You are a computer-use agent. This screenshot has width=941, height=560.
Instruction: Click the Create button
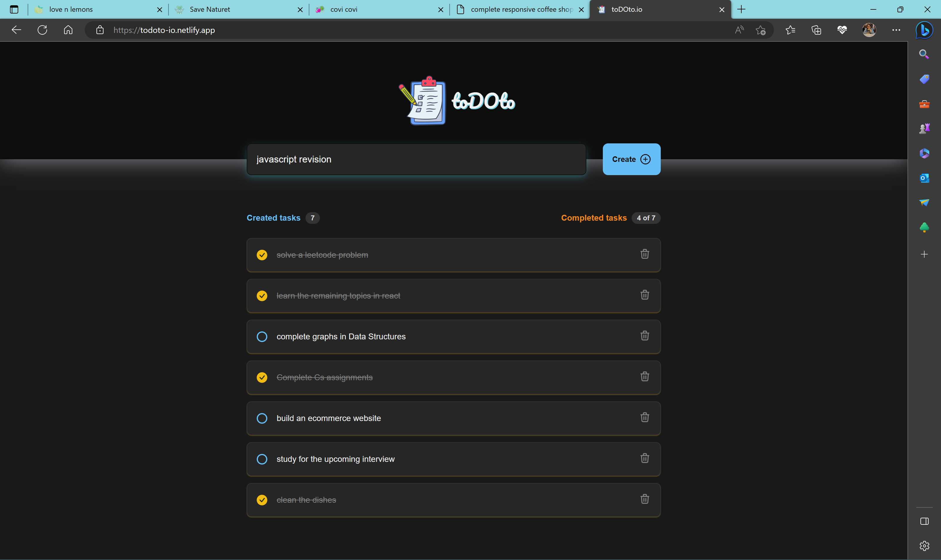(631, 159)
